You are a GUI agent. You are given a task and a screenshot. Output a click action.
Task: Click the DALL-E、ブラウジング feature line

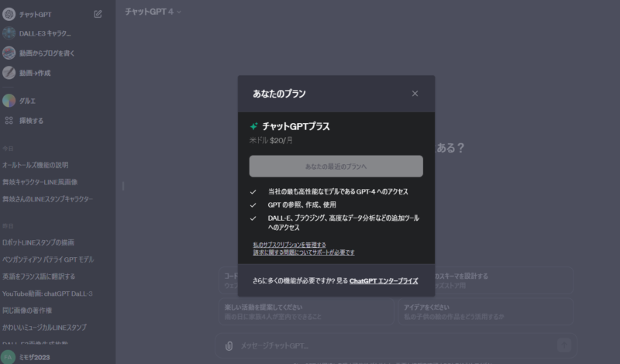(343, 222)
